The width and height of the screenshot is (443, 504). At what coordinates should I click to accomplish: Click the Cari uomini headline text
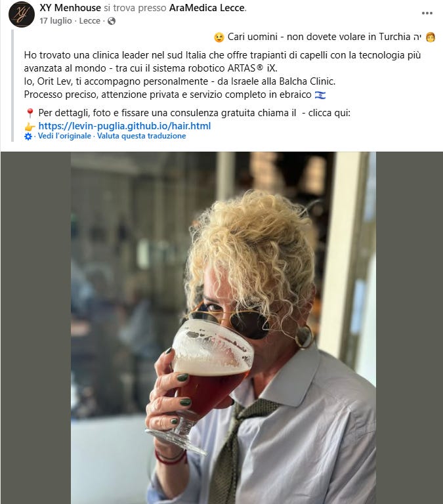pos(319,37)
